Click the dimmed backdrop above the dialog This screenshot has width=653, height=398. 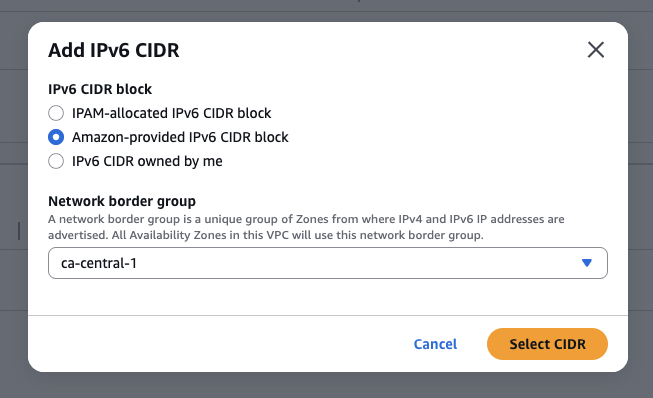coord(326,10)
